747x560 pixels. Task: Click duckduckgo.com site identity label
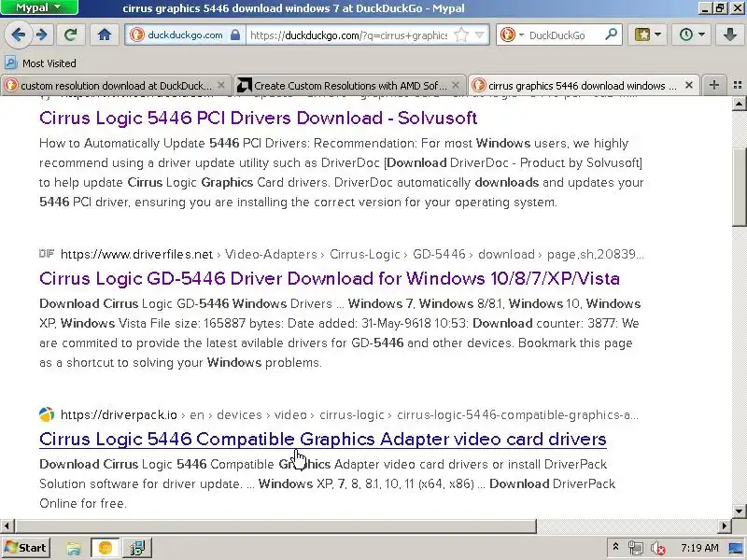click(x=185, y=35)
